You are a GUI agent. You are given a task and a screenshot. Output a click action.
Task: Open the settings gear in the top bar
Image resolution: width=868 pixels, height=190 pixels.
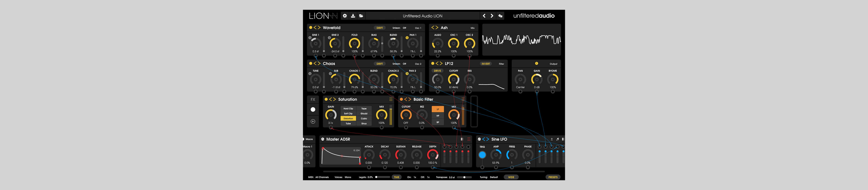(x=345, y=16)
